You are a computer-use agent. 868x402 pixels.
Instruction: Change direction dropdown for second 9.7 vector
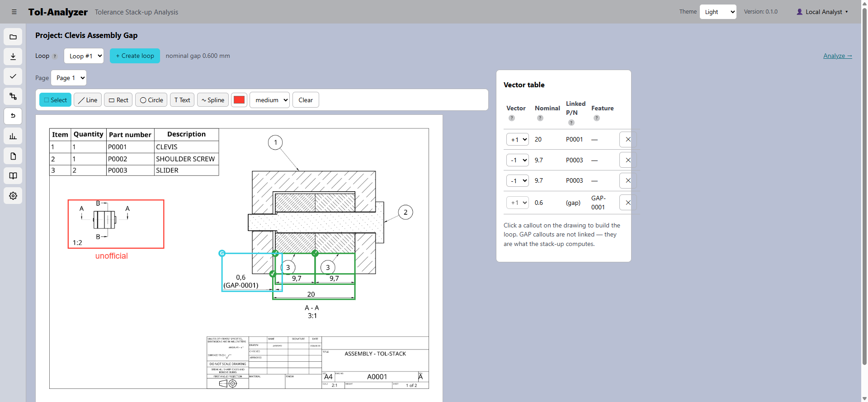[x=518, y=180]
